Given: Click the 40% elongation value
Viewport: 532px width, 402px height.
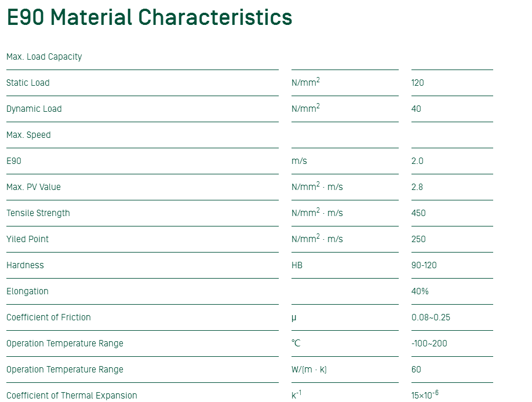Looking at the screenshot, I should pyautogui.click(x=420, y=291).
